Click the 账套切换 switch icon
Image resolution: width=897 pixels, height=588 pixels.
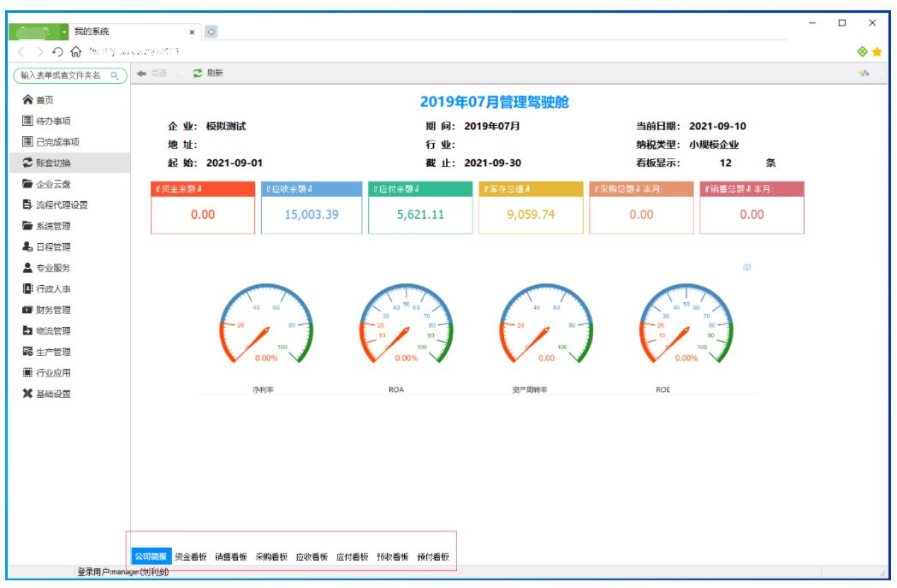pyautogui.click(x=27, y=163)
